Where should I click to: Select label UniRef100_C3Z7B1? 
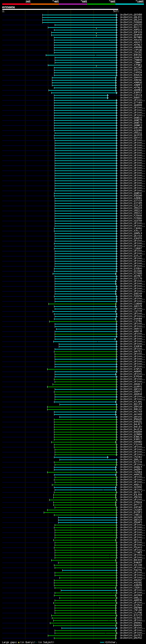(x=131, y=321)
